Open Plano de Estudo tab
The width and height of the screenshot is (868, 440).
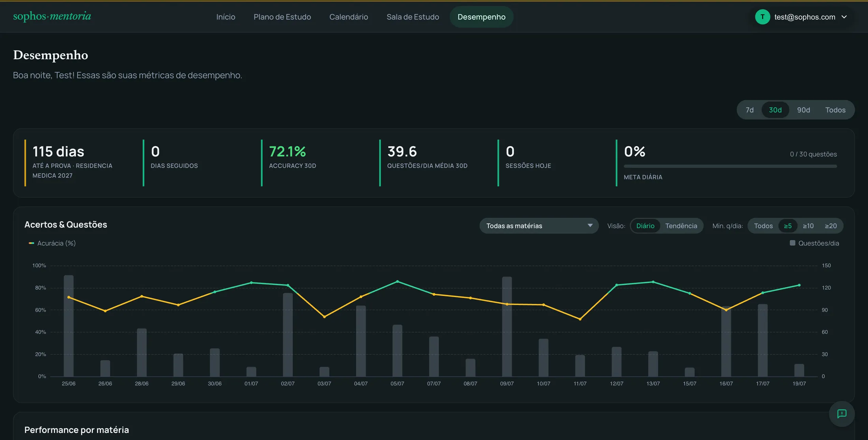point(282,17)
